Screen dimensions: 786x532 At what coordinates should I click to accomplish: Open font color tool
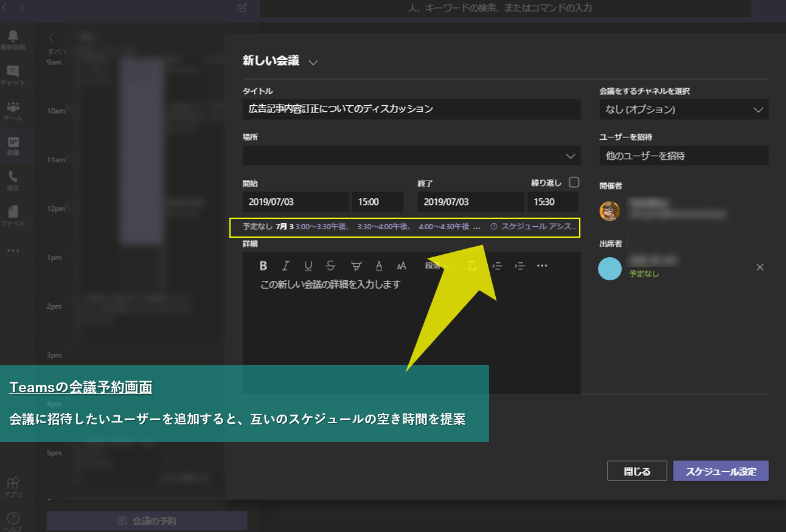(379, 266)
